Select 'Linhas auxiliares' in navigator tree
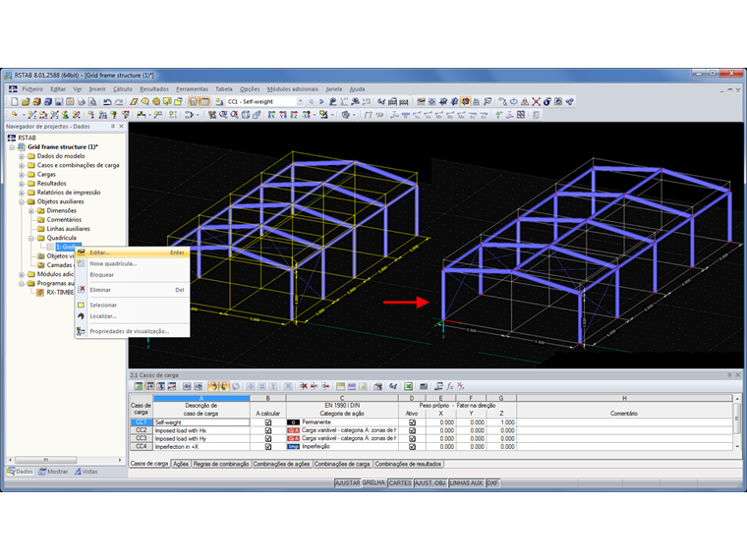This screenshot has width=747, height=560. click(x=68, y=229)
